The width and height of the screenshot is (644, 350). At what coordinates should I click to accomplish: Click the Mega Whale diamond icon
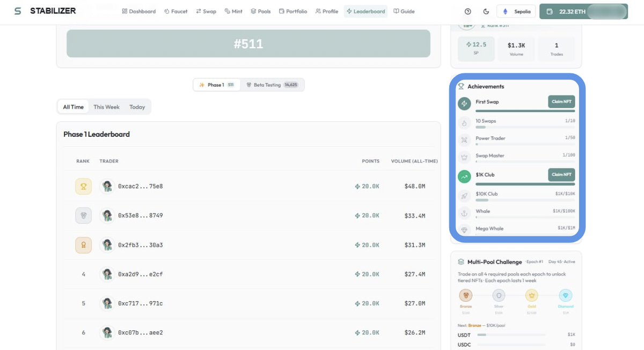pos(464,229)
